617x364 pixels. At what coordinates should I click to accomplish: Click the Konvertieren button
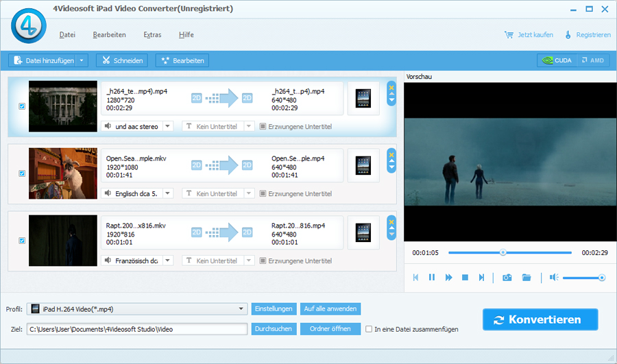point(540,319)
